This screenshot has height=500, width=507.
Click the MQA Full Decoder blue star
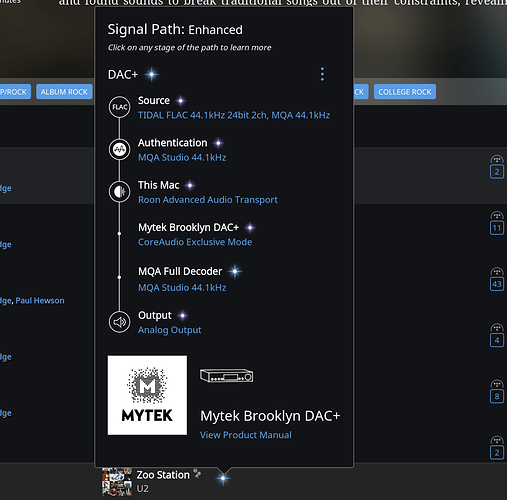235,272
